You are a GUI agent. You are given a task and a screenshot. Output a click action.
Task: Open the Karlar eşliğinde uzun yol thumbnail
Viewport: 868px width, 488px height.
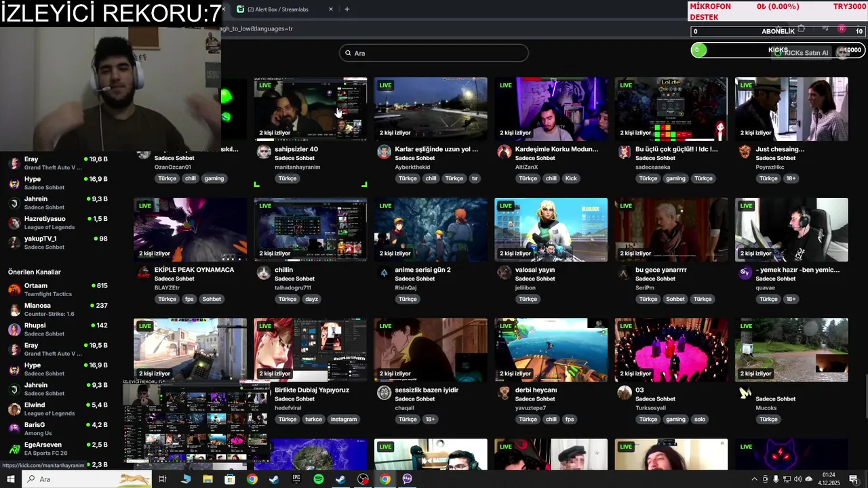431,109
